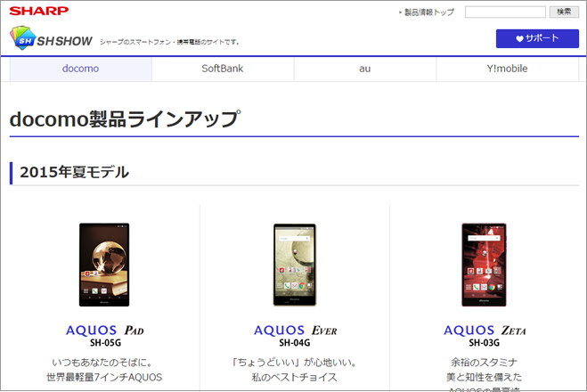The height and width of the screenshot is (392, 587).
Task: Select the SH-03G model number text
Action: click(x=484, y=343)
